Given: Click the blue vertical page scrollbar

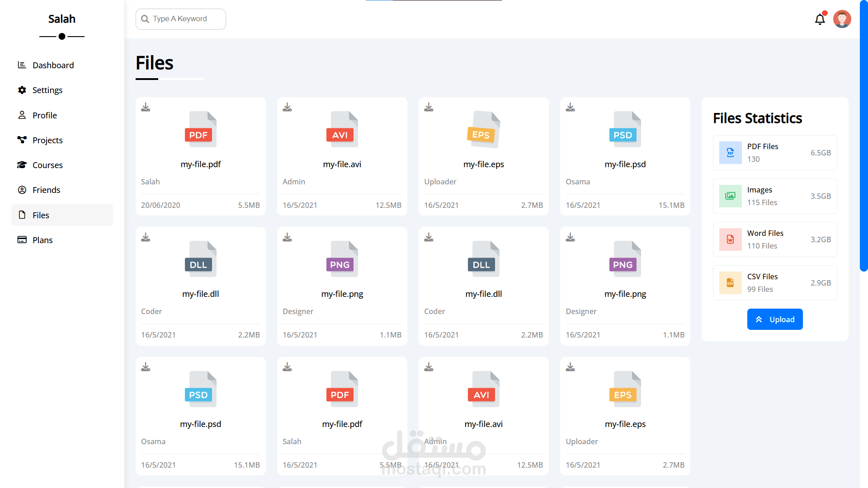Looking at the screenshot, I should coord(863,136).
